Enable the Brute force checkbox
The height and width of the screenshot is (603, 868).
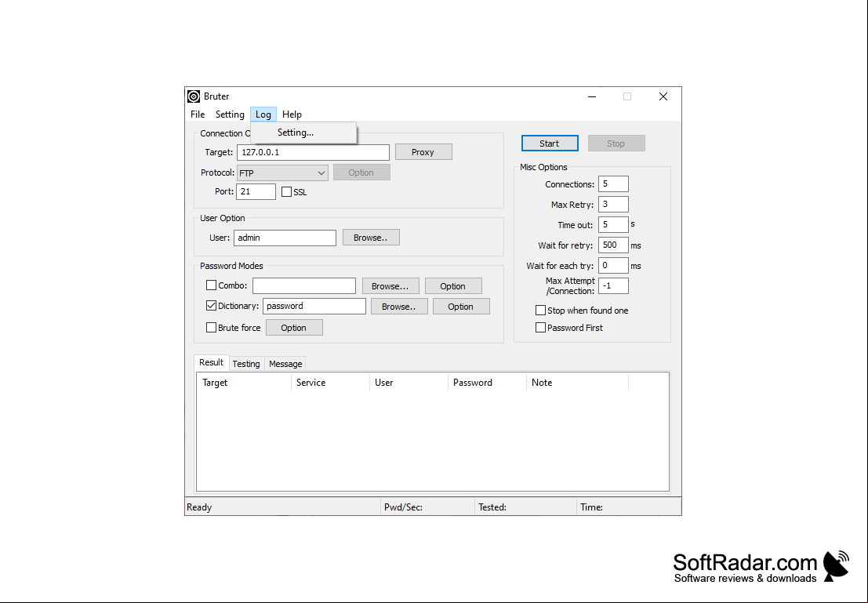(x=211, y=328)
